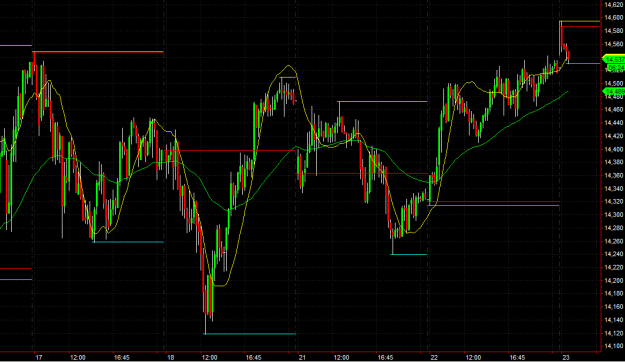Select the 14,120 price axis label
The width and height of the screenshot is (625, 362).
(x=614, y=333)
